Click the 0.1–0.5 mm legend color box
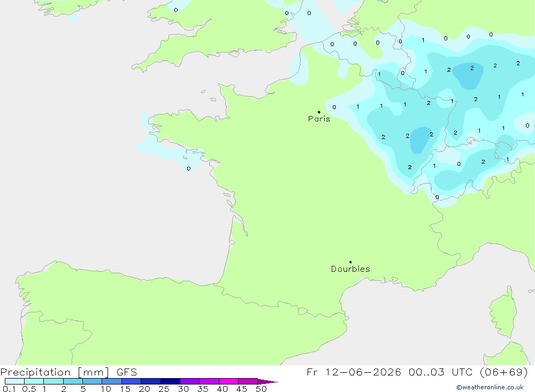Image resolution: width=535 pixels, height=392 pixels. click(14, 381)
